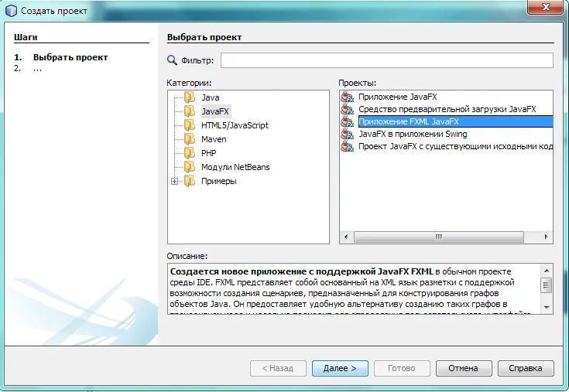Click the Готово button
The image size is (569, 392).
click(402, 369)
